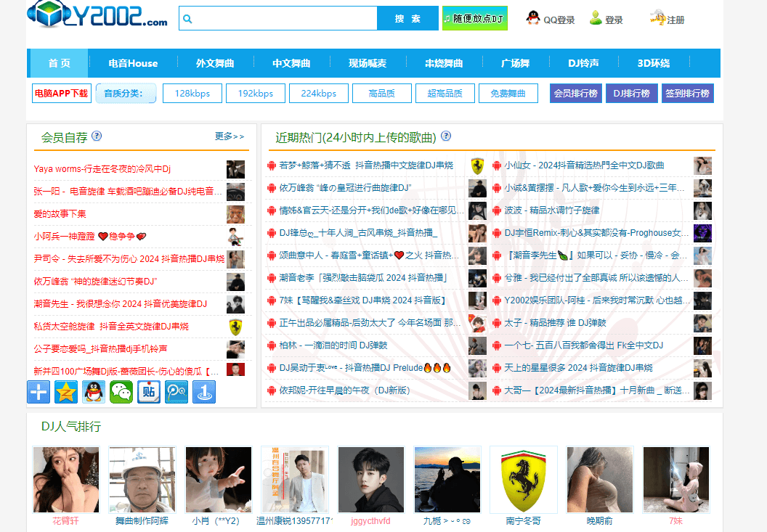Click red icon before 潮音老李 track
Screen dimensions: 767x532
coord(272,278)
